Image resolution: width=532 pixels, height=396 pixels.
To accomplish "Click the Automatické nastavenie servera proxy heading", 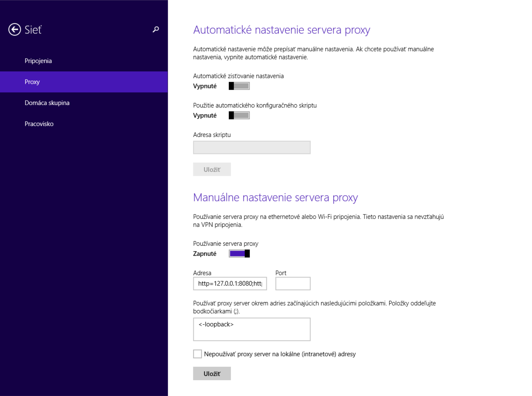I will coord(281,30).
